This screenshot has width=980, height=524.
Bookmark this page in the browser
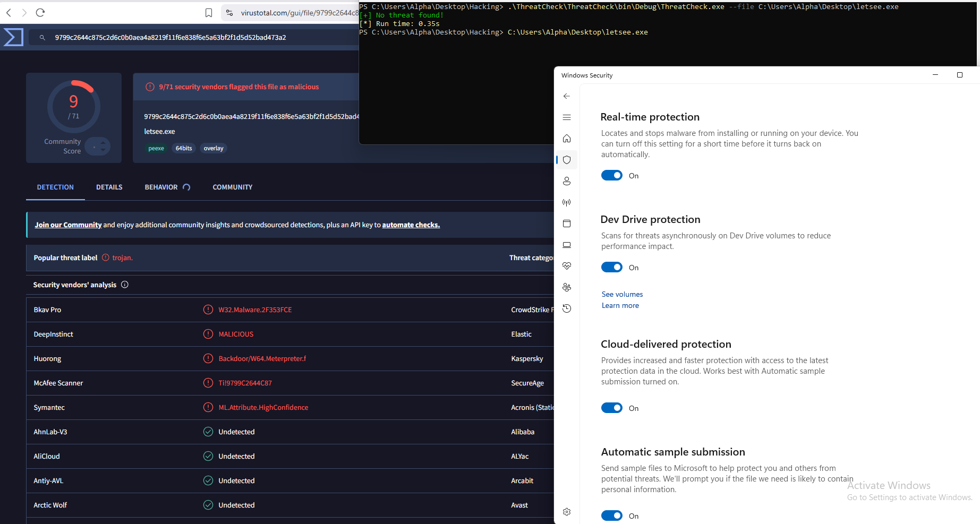(x=209, y=13)
